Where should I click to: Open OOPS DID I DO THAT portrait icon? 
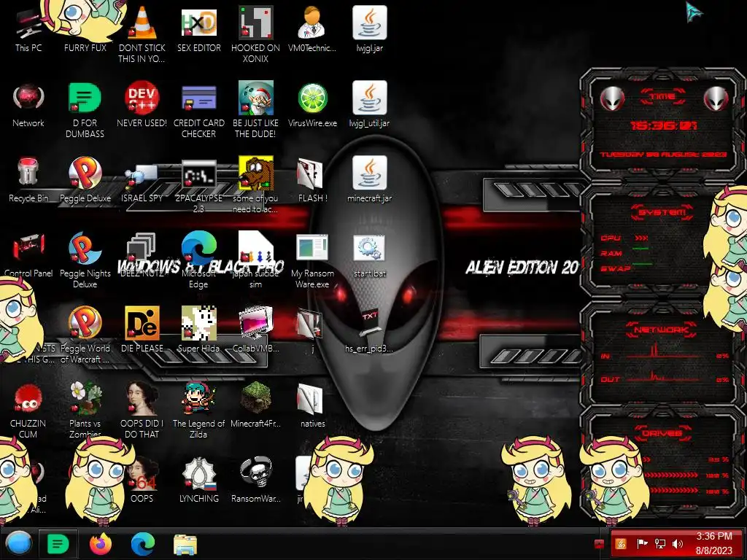(x=142, y=398)
